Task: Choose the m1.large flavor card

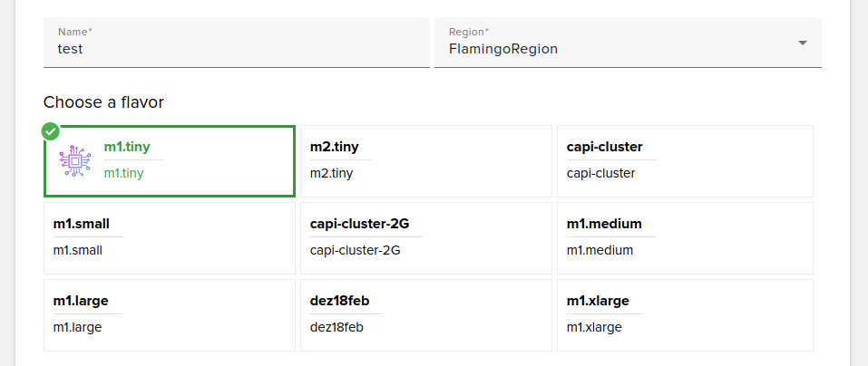Action: click(169, 314)
